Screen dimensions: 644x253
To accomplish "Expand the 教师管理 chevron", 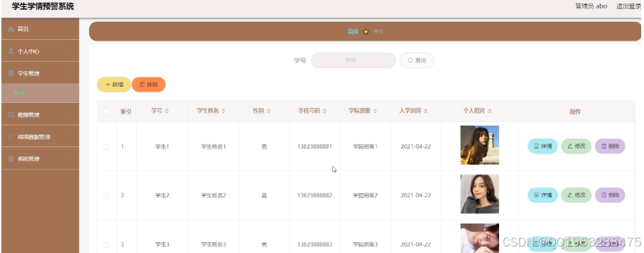I will 69,114.
